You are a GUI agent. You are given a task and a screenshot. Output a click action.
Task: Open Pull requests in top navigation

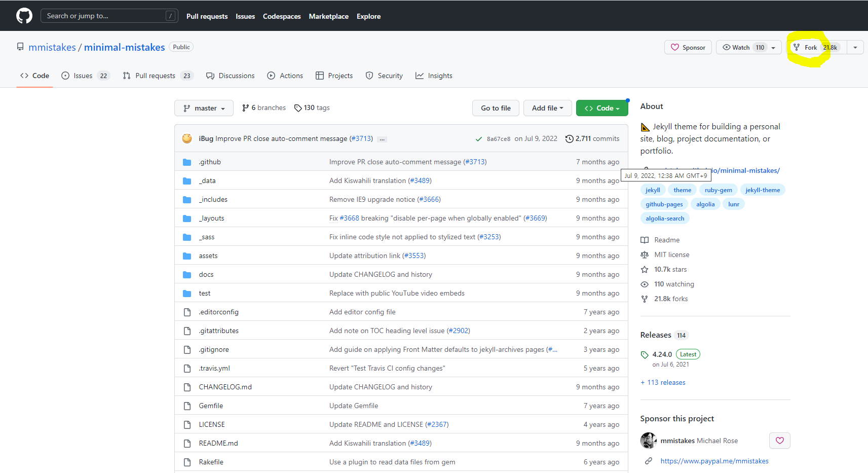tap(207, 16)
